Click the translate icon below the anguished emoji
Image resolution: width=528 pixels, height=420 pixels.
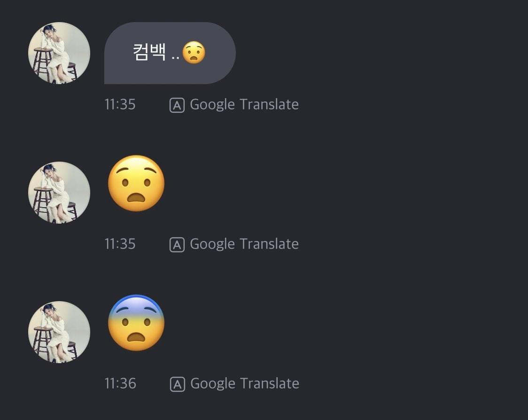pyautogui.click(x=177, y=245)
